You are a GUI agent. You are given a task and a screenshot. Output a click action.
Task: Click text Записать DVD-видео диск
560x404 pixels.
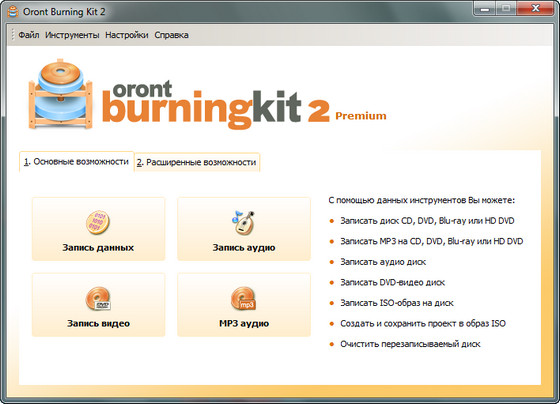(392, 283)
